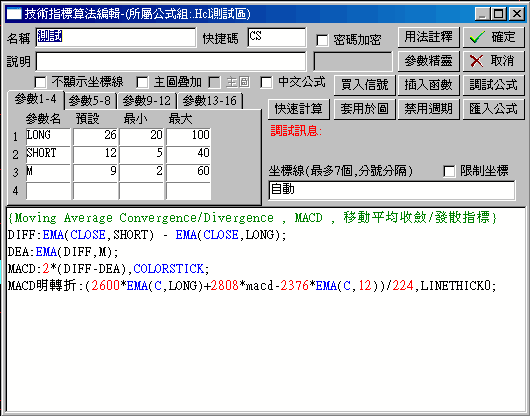
Task: Click the 快捷碼 input field with CS
Action: pos(276,37)
